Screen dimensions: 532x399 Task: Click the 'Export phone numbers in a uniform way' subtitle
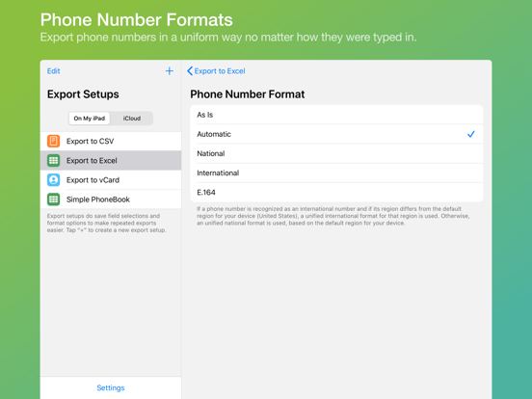tap(228, 37)
